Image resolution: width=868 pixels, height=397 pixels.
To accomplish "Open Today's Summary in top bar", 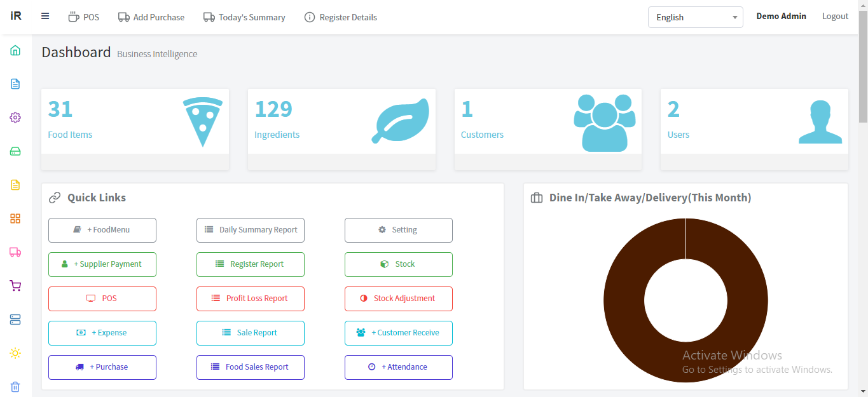I will (x=244, y=17).
